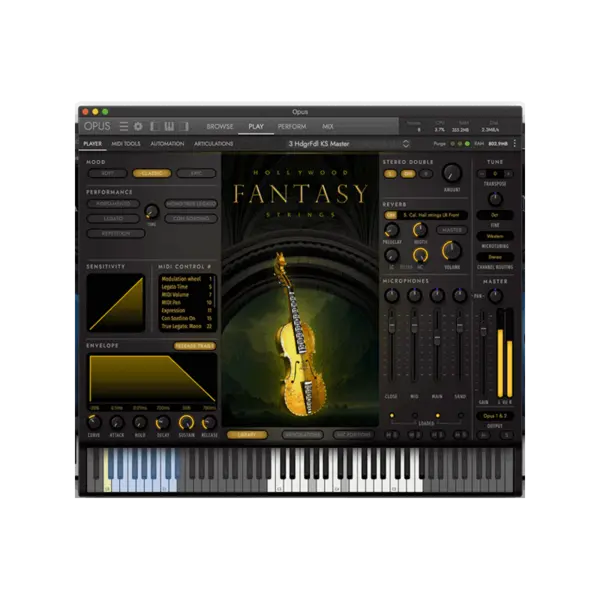600x600 pixels.
Task: Click the reverb HC filter knob
Action: (x=420, y=255)
